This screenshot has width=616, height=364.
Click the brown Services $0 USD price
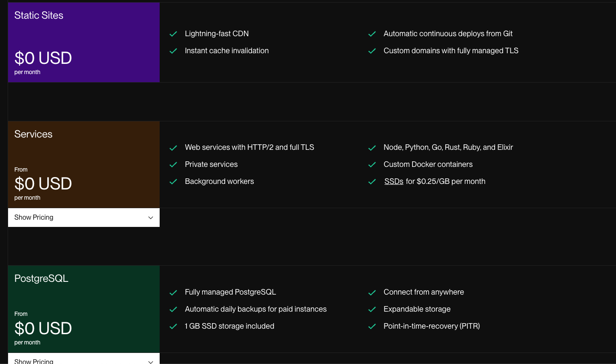[x=43, y=183]
